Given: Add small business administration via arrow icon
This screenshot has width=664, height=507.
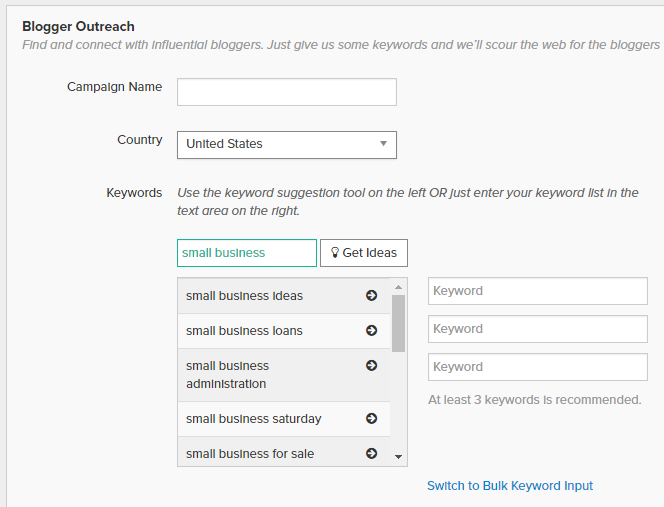Looking at the screenshot, I should click(x=371, y=366).
